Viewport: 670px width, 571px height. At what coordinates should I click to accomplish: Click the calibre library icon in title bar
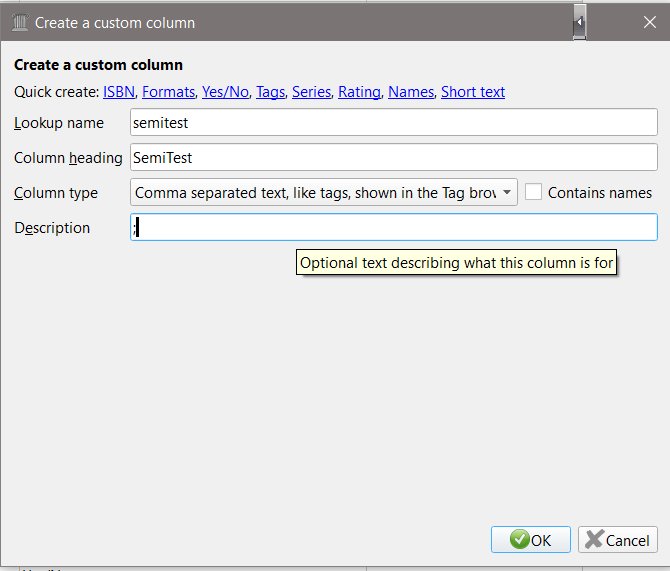click(19, 22)
